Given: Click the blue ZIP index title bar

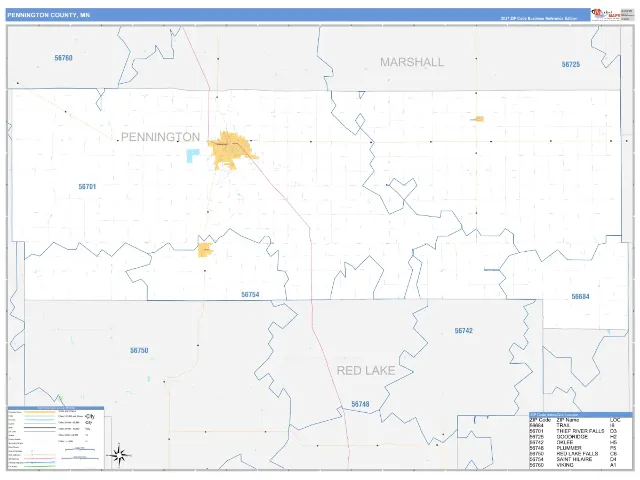Looking at the screenshot, I should (x=580, y=415).
